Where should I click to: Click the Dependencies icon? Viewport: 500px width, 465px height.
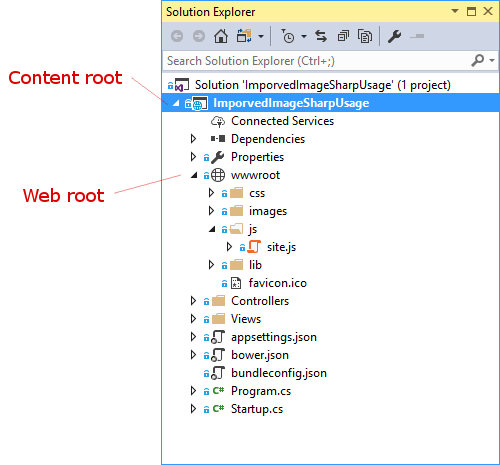218,138
